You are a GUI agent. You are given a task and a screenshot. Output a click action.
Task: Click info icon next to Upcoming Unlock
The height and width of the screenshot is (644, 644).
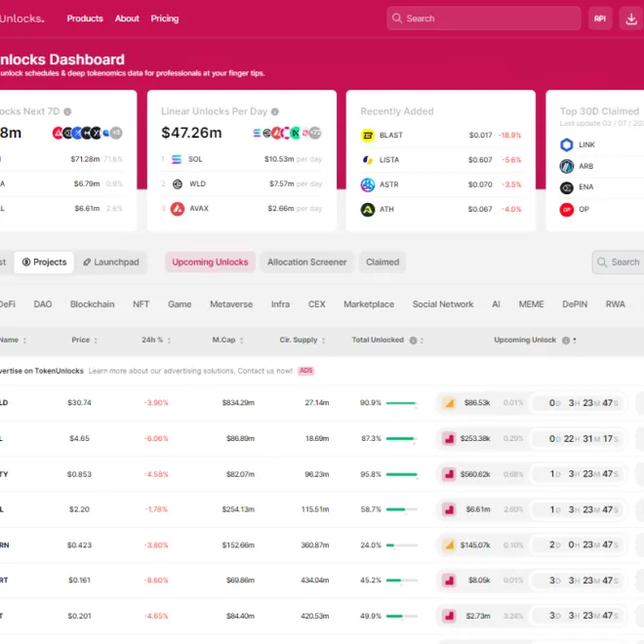click(566, 341)
